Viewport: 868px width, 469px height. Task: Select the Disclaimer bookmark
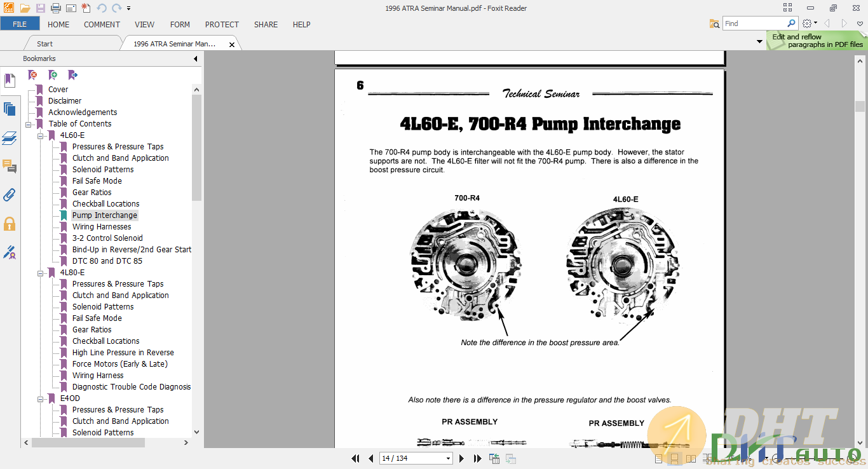tap(65, 101)
